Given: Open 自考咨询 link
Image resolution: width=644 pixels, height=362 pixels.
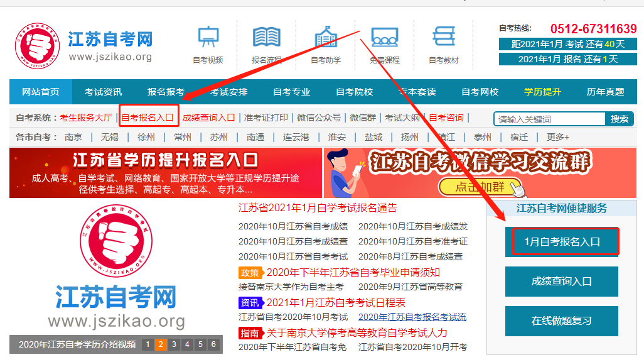Looking at the screenshot, I should click(446, 118).
